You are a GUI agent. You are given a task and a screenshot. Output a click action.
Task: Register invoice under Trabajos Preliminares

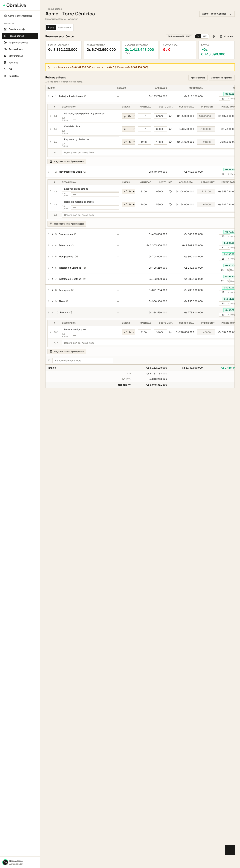coord(67,161)
